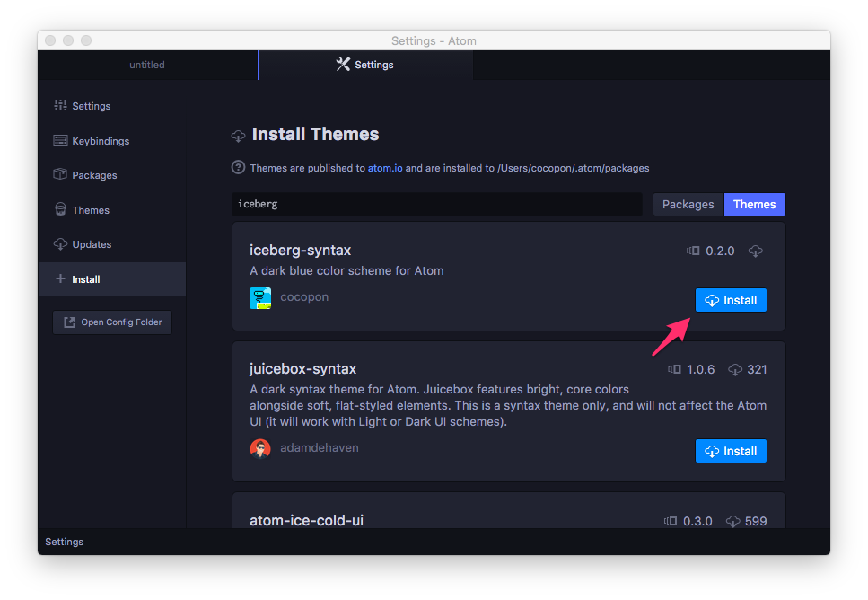Screen dimensions: 868x600
Task: Click the cloud icon beside Updates
Action: click(60, 243)
